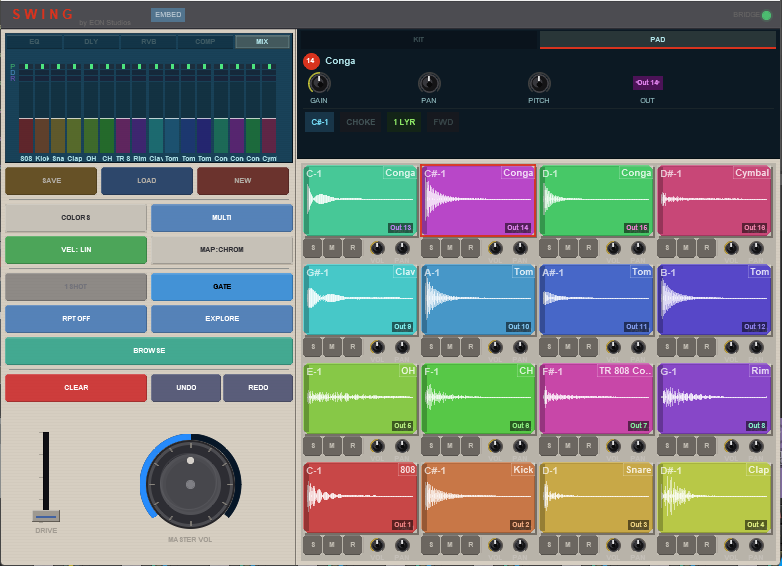The image size is (782, 566).
Task: Click the Master Vol knob
Action: [190, 484]
